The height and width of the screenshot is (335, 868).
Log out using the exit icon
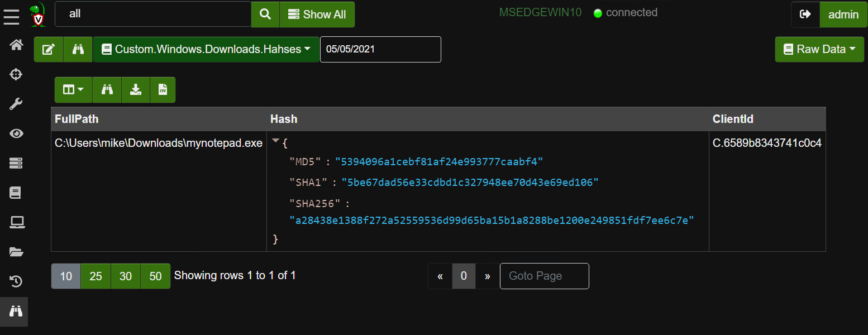click(805, 15)
